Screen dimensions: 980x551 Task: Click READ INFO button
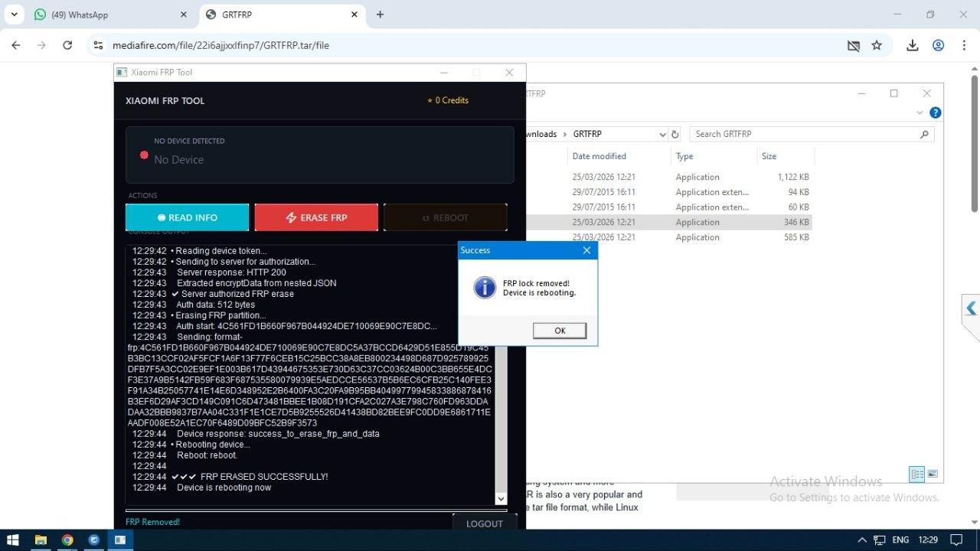(187, 217)
